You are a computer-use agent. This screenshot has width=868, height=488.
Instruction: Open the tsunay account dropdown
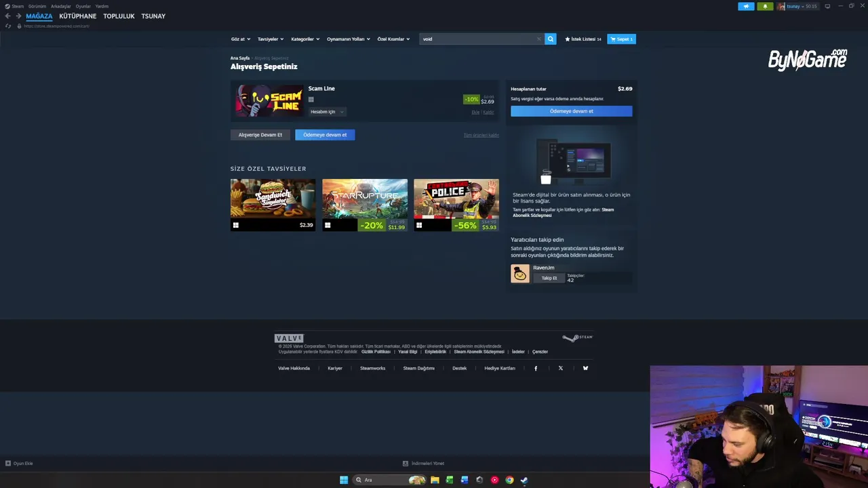[x=797, y=6]
